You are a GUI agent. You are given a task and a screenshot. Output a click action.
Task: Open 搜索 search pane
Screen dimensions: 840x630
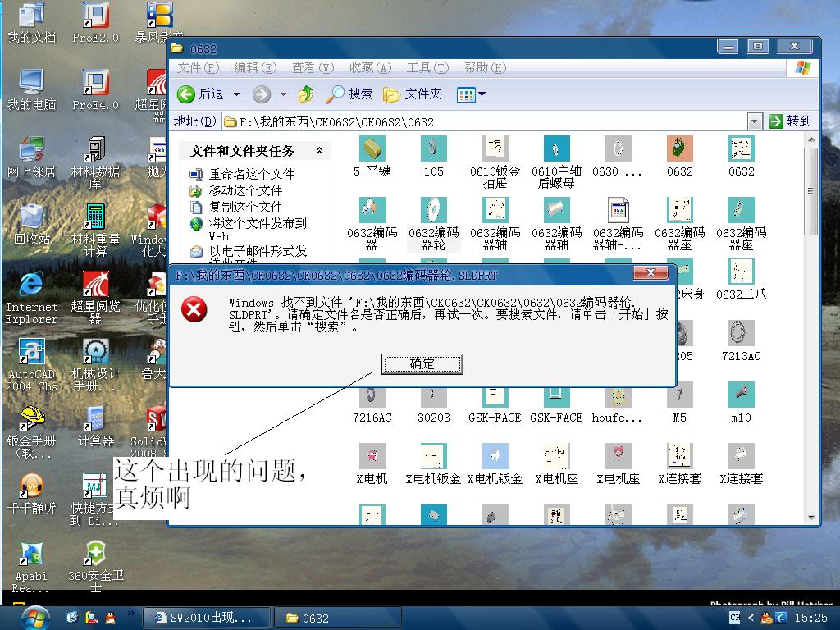click(x=349, y=94)
